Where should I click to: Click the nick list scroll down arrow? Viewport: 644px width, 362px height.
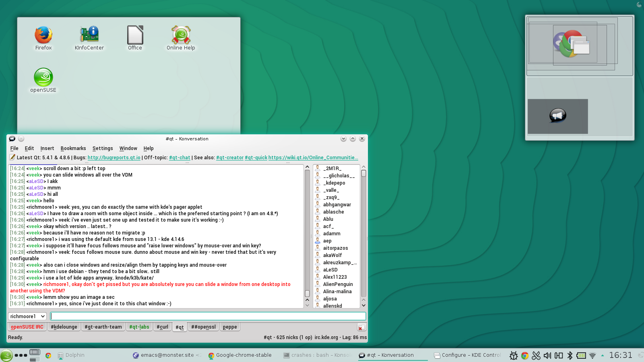[363, 305]
